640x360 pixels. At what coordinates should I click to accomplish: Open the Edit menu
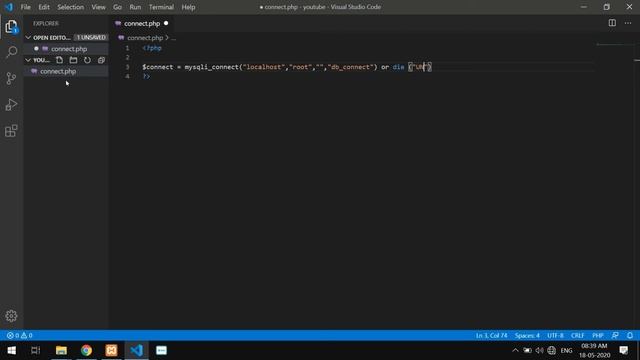[44, 7]
